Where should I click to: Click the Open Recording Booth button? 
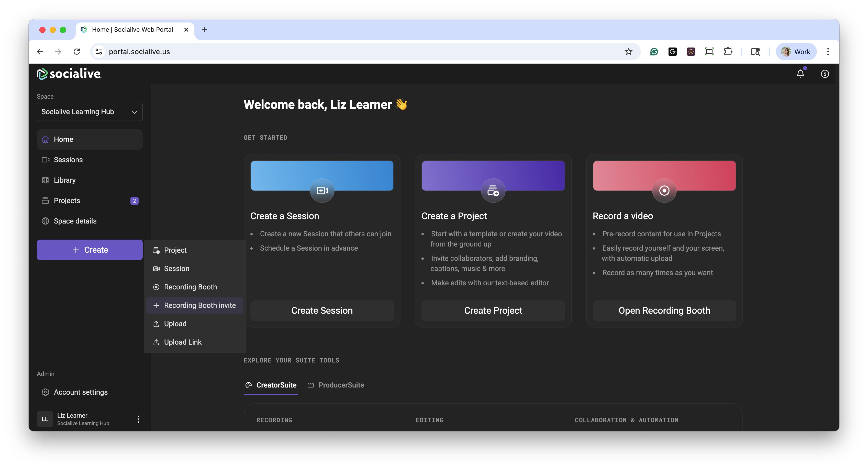664,310
